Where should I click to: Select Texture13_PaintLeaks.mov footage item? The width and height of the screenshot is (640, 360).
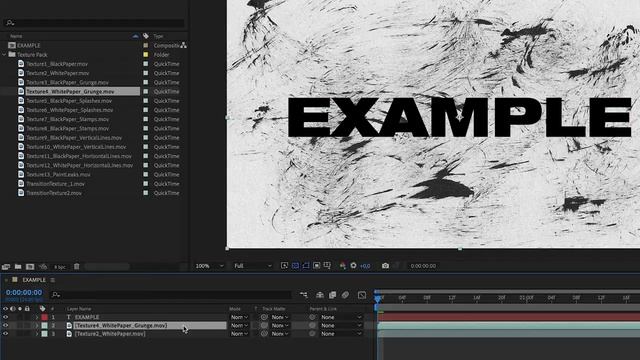coord(58,174)
